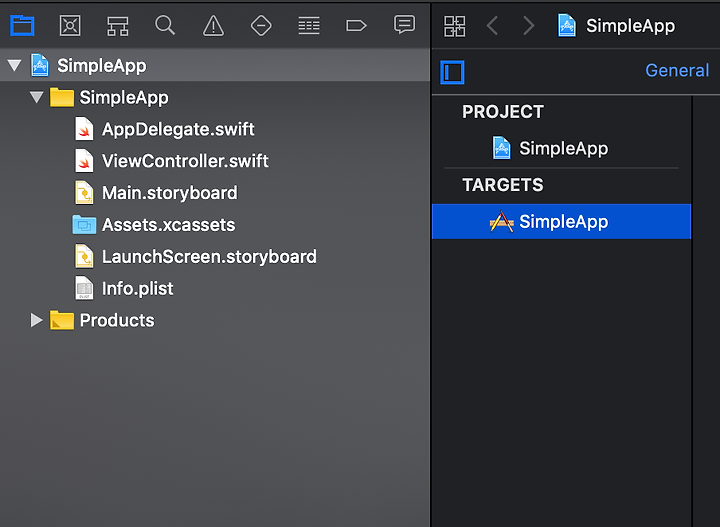The image size is (720, 527).
Task: Show the Issue navigator warning triangle
Action: click(x=214, y=25)
